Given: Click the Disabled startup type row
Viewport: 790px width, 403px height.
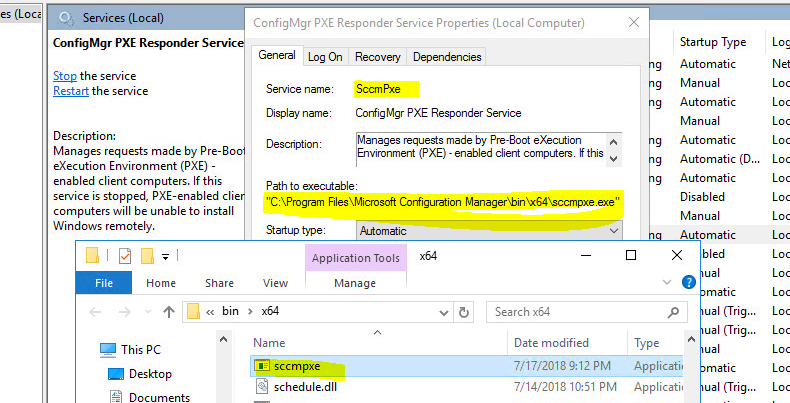Looking at the screenshot, I should [x=702, y=197].
